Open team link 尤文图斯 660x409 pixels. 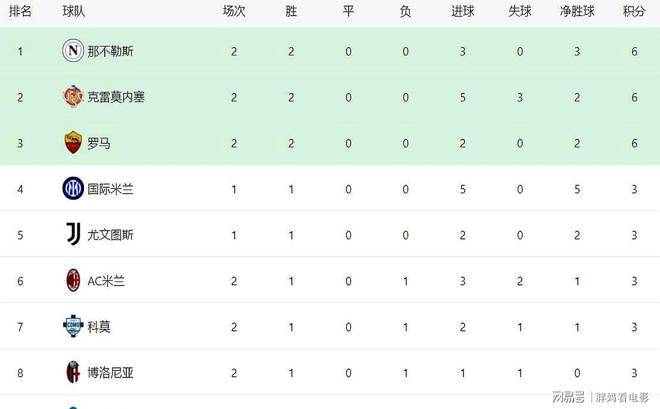click(110, 235)
